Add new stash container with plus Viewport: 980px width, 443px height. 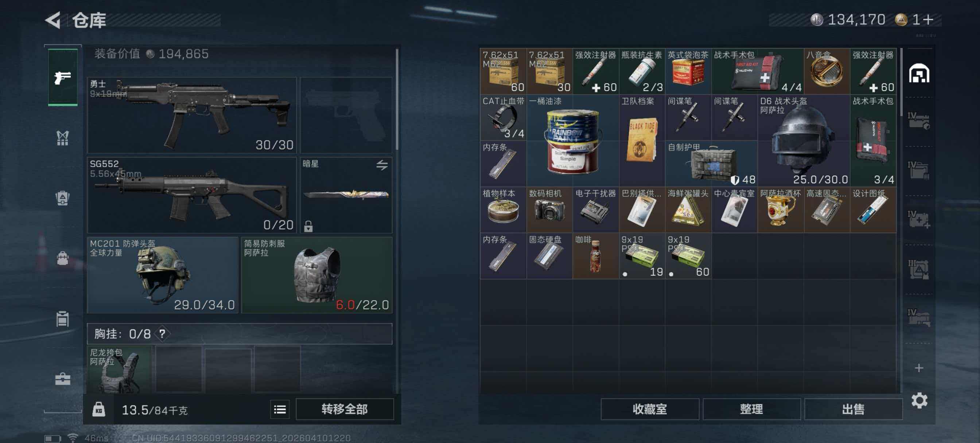pos(919,368)
